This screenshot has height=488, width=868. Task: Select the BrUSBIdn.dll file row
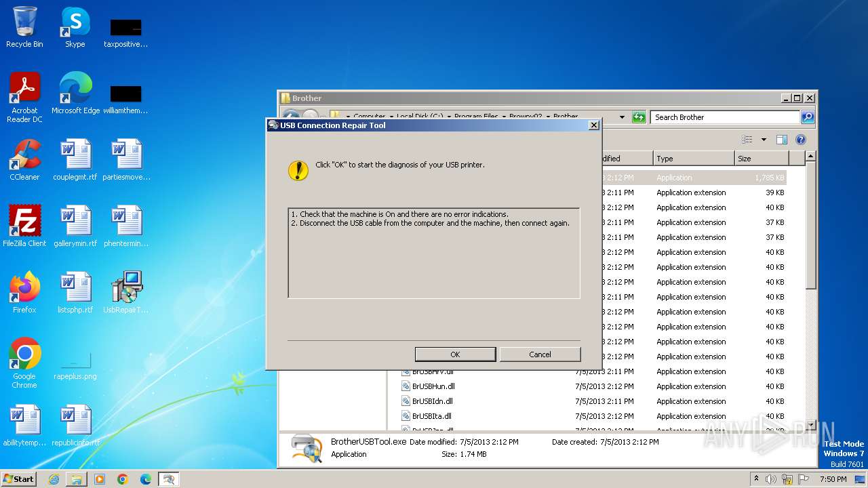[593, 401]
